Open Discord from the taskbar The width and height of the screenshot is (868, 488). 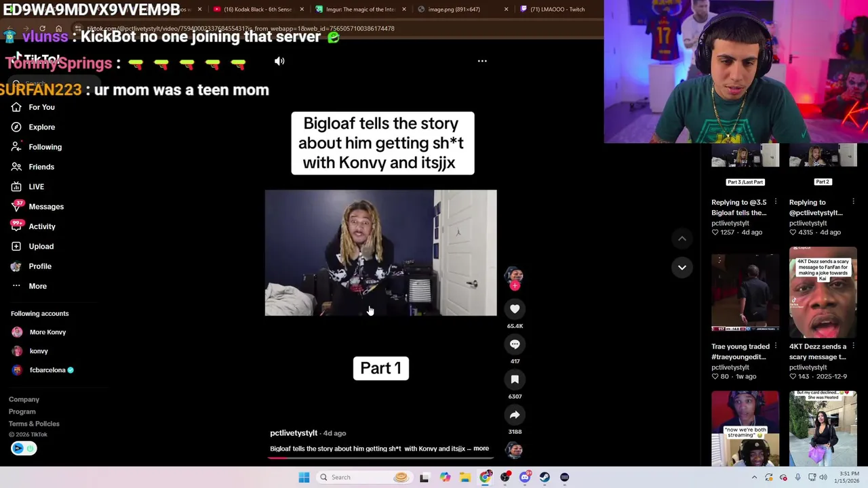click(525, 477)
